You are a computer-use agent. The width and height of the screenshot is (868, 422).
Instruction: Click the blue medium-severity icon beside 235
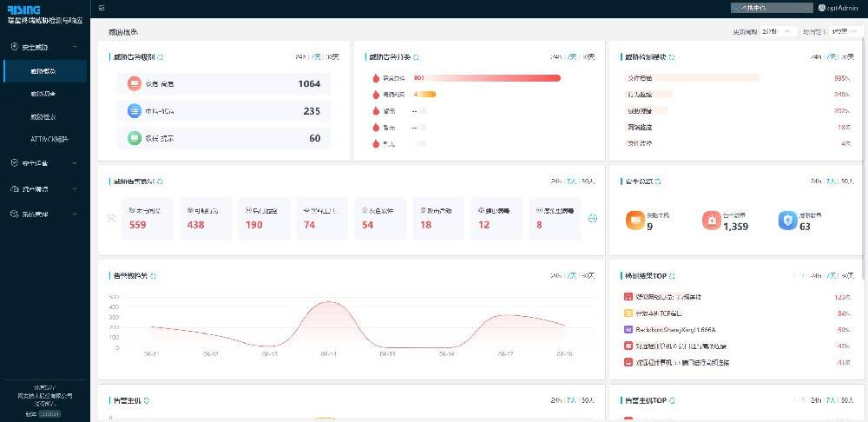[x=134, y=111]
